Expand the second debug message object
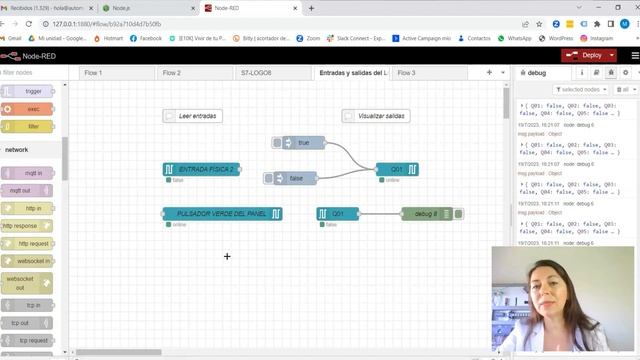Screen dimensions: 640x360 click(522, 145)
